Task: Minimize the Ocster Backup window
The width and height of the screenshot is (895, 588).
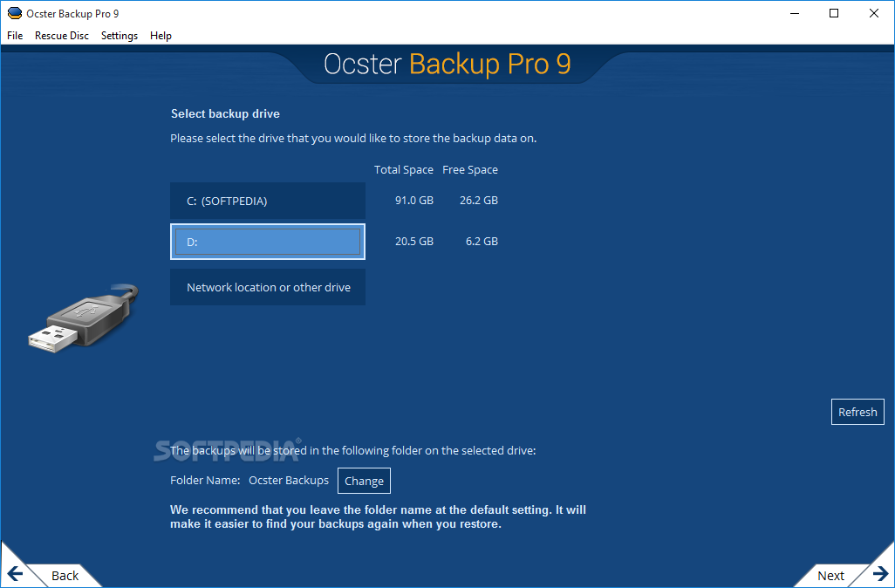Action: [795, 13]
